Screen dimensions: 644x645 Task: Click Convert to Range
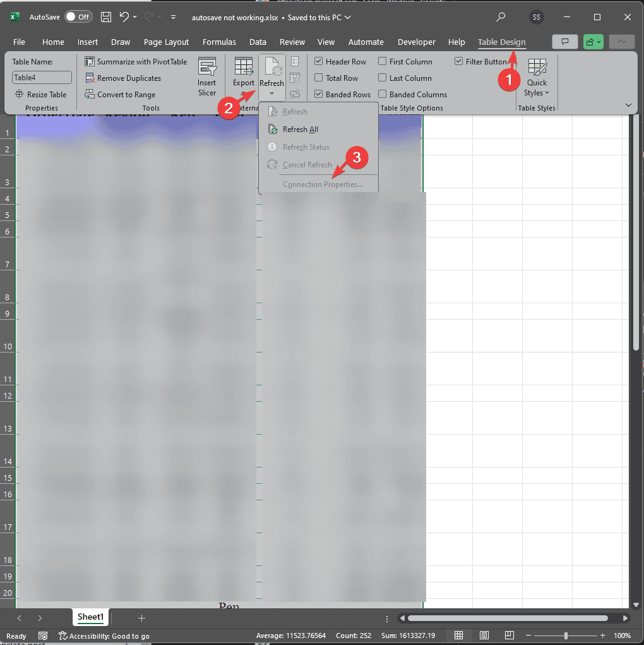coord(120,95)
